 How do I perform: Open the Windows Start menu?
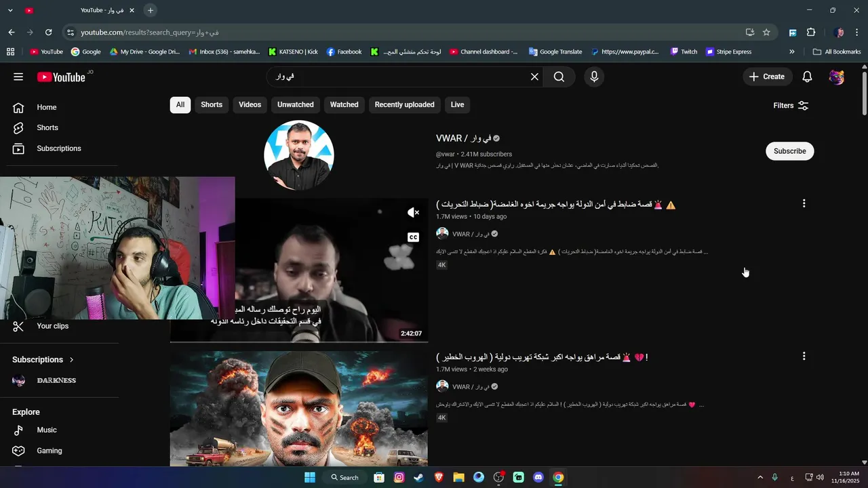(310, 477)
